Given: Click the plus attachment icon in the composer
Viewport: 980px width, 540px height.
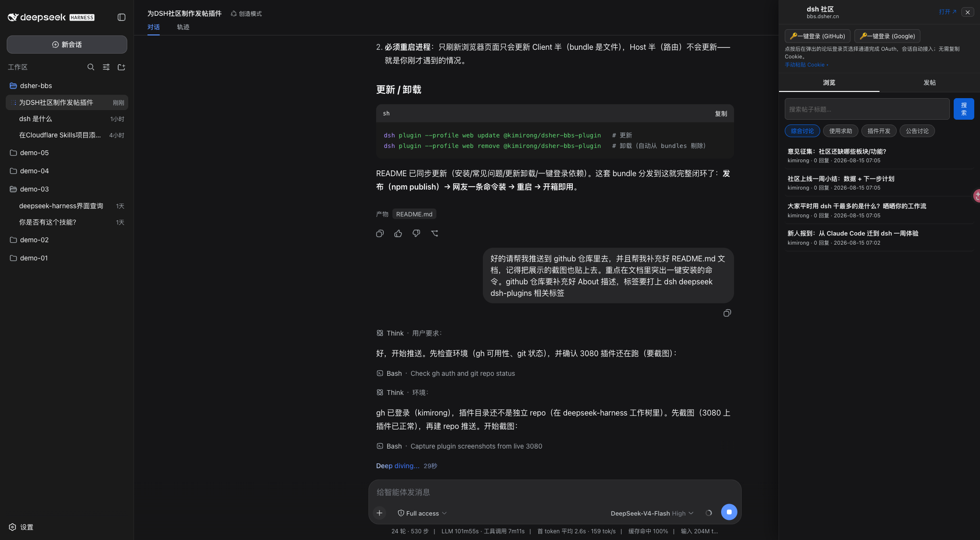Looking at the screenshot, I should click(x=379, y=513).
